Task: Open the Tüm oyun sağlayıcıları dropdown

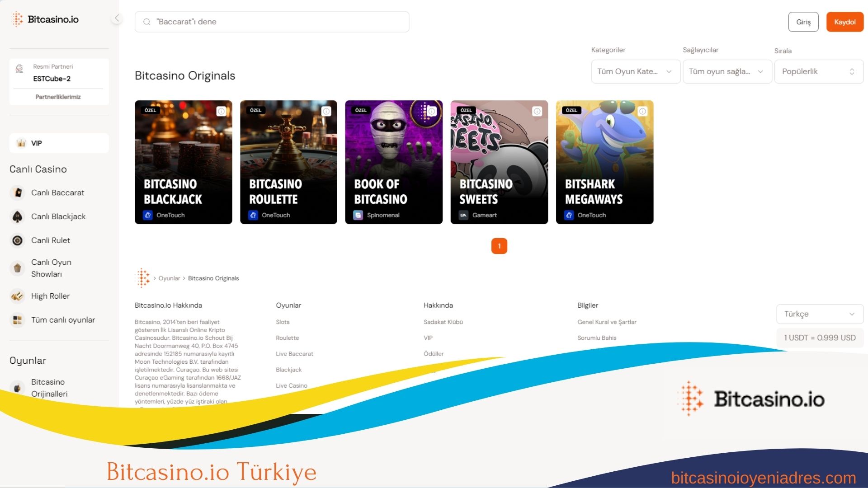Action: coord(727,71)
